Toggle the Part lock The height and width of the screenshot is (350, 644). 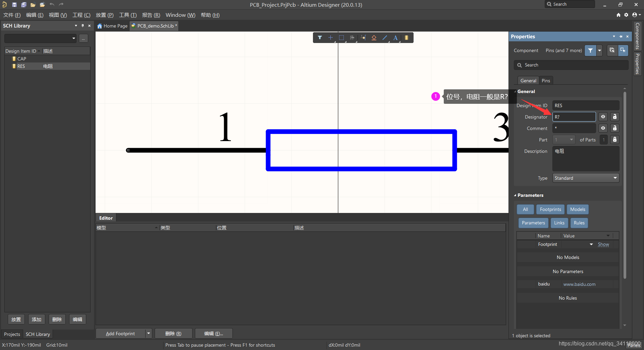click(615, 140)
